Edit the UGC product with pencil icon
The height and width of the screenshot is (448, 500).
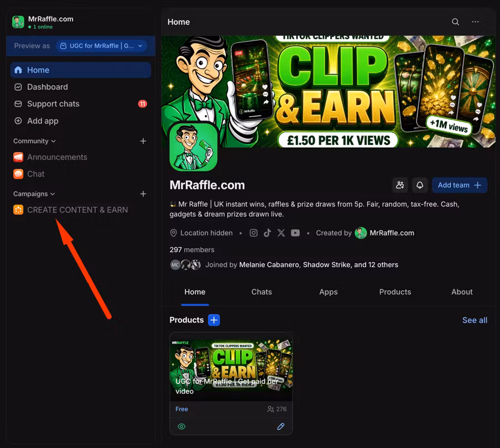coord(280,426)
